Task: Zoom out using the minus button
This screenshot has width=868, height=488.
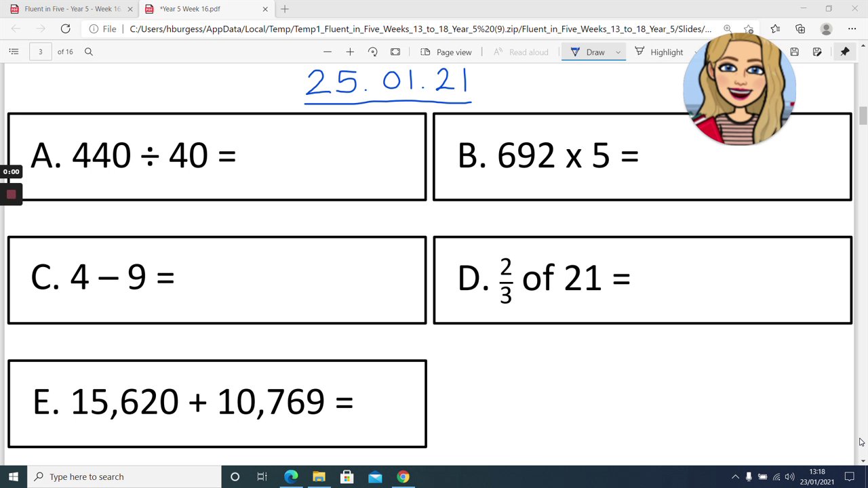Action: tap(328, 52)
